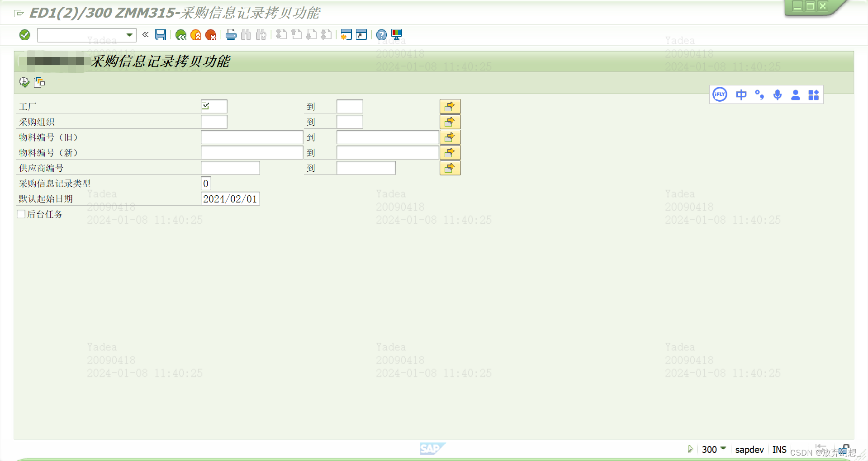Click the iFLY user profile icon
Viewport: 868px width, 461px height.
(796, 94)
